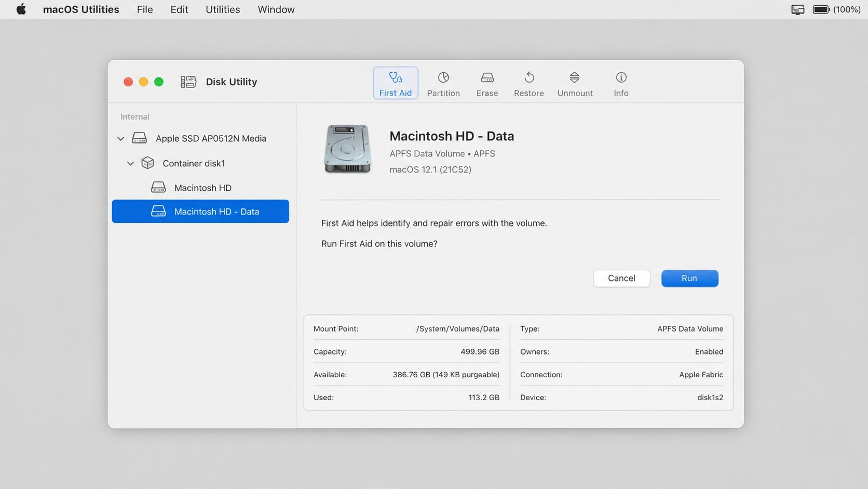Click the Connection: label

pyautogui.click(x=541, y=375)
